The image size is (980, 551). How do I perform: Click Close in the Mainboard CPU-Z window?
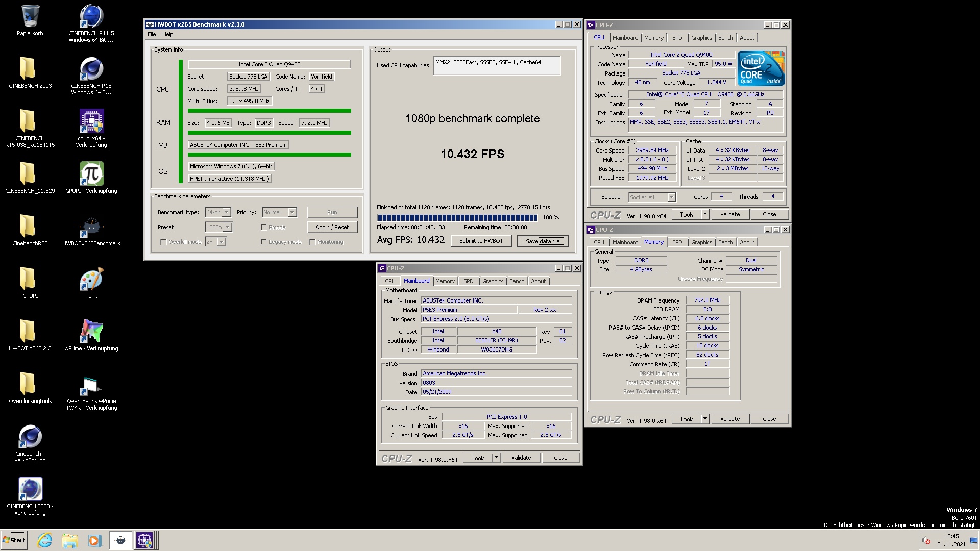coord(560,458)
